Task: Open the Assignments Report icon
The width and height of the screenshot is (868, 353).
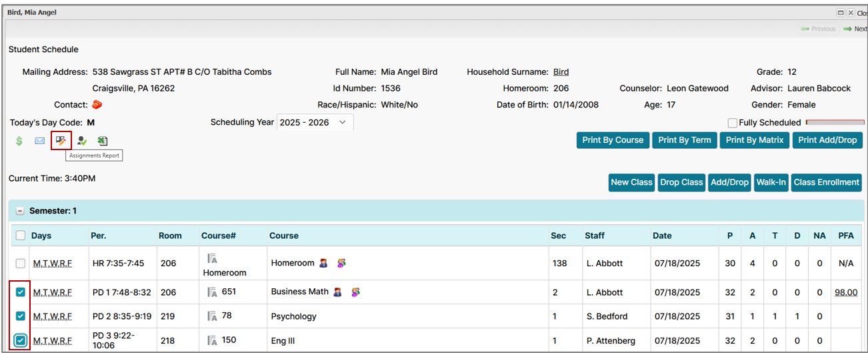Action: tap(61, 141)
